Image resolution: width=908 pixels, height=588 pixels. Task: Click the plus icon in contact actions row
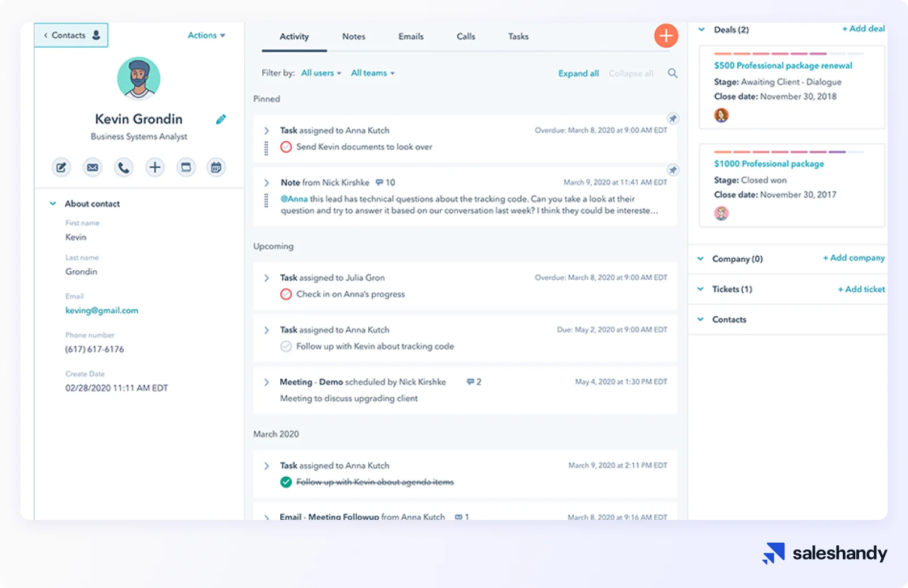(154, 167)
